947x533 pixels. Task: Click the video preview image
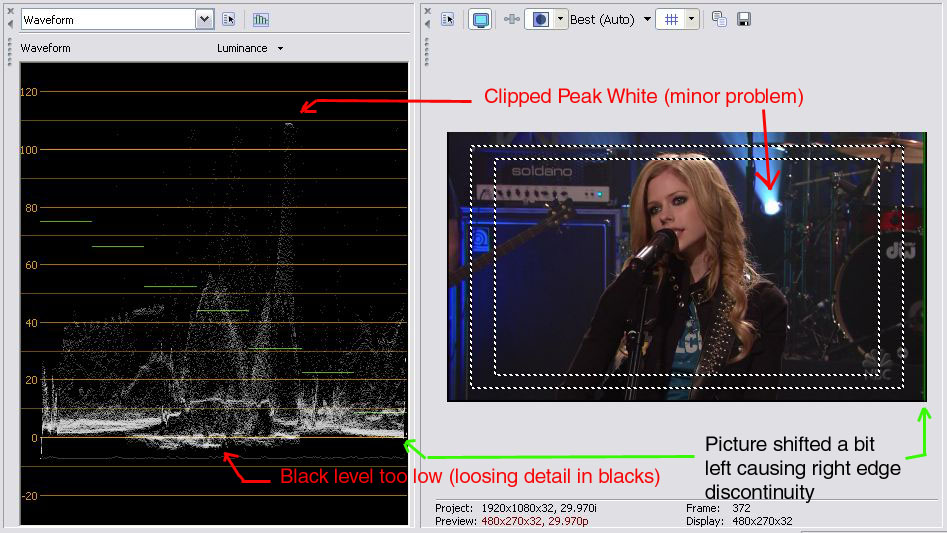[686, 267]
